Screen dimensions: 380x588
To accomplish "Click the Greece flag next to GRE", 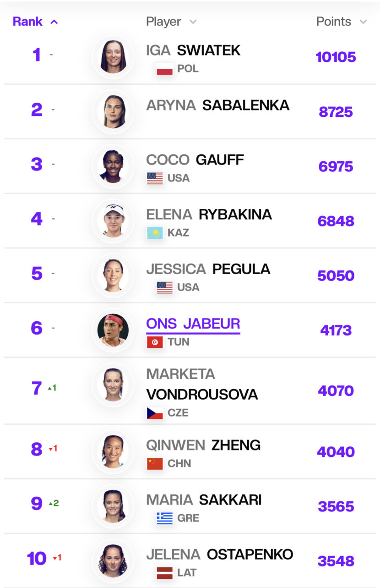I will coord(164,518).
